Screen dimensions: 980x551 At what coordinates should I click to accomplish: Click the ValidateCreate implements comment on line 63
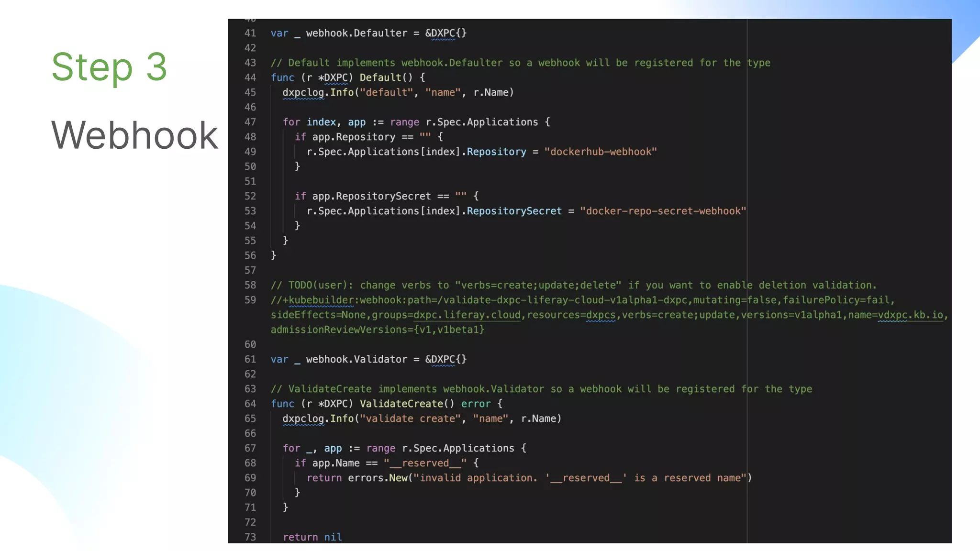tap(541, 389)
